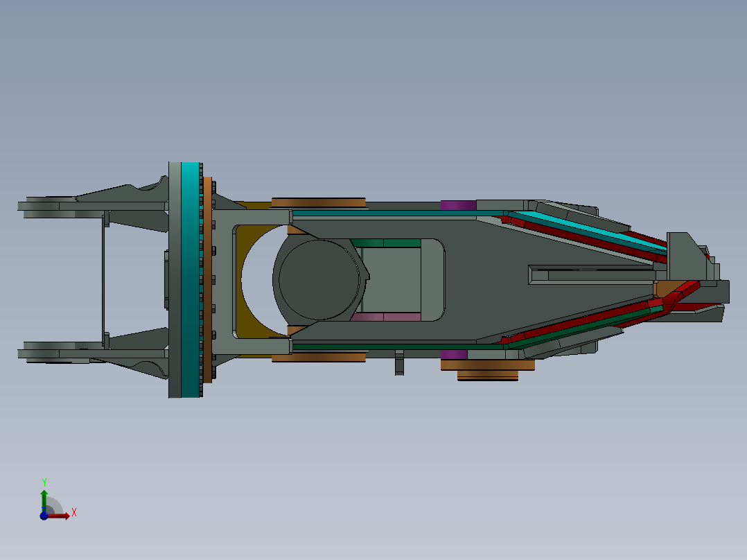Click the green Y axis arrow of the triad

click(44, 501)
